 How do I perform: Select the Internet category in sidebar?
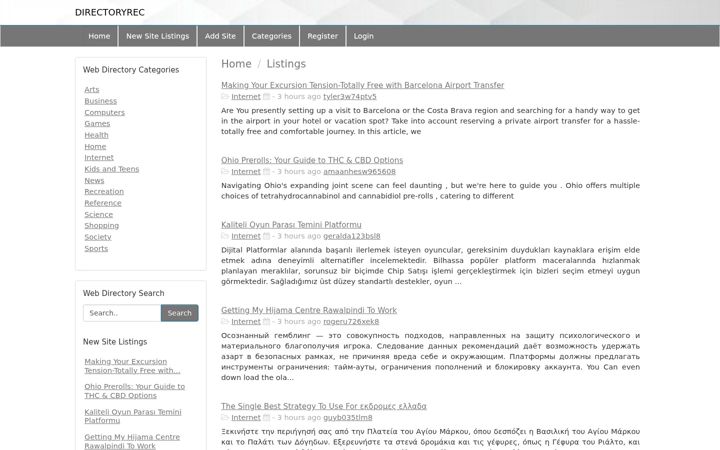pos(99,158)
